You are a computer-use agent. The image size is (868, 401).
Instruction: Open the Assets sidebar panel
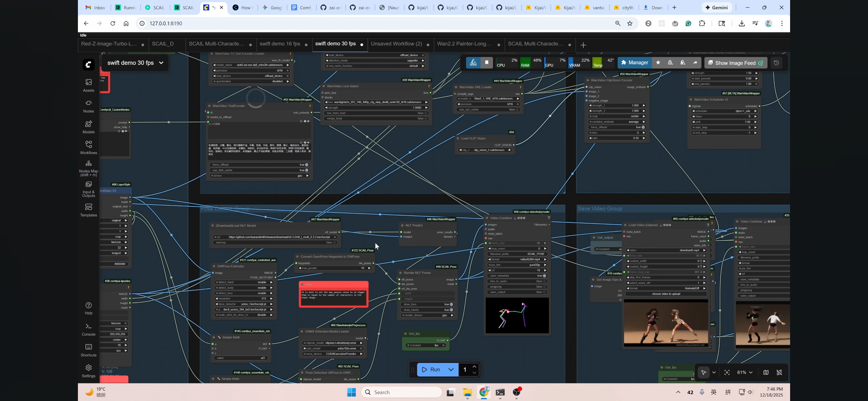coord(88,85)
